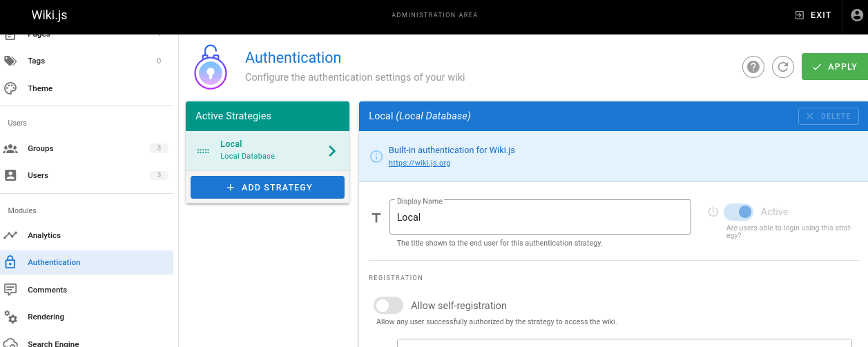This screenshot has height=347, width=868.
Task: Click the Groups people icon
Action: [10, 148]
